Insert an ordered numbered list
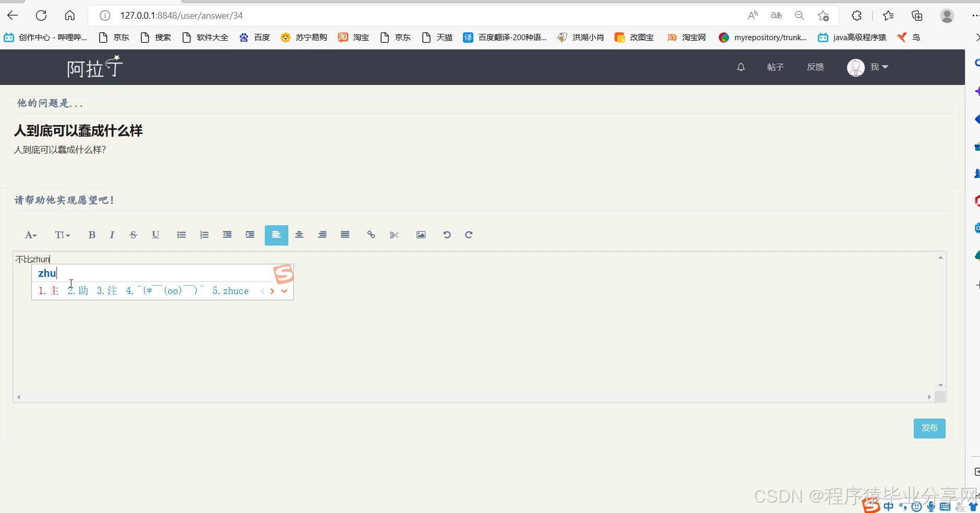 (204, 235)
